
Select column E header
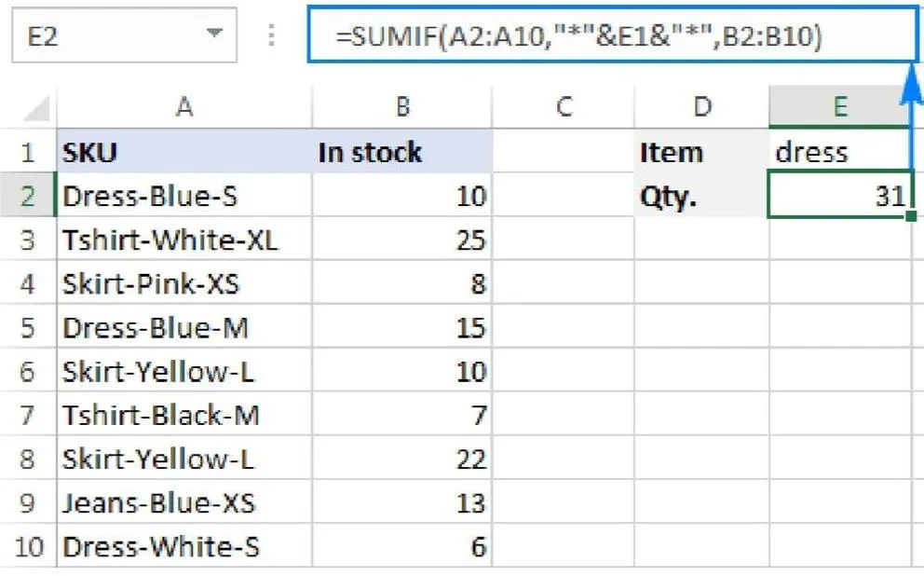point(839,107)
